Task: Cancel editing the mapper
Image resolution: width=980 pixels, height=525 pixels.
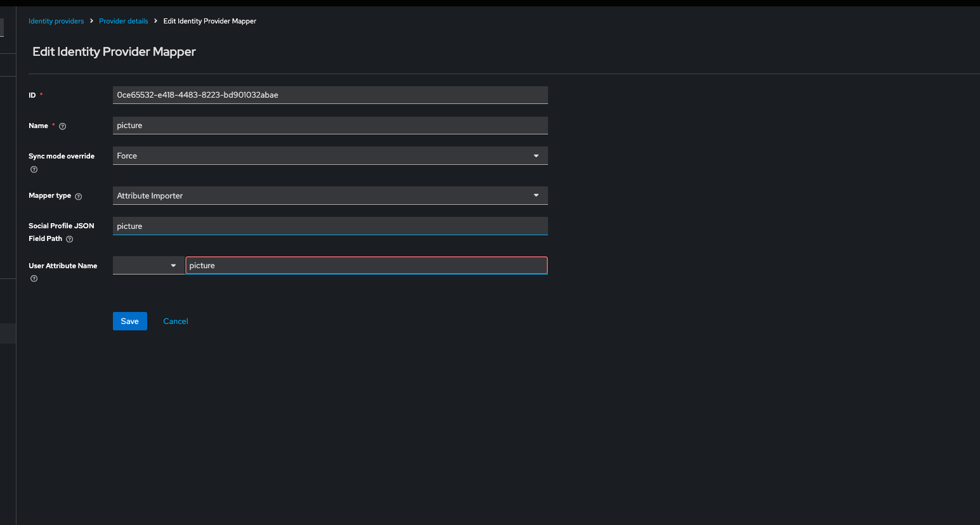Action: pos(176,321)
